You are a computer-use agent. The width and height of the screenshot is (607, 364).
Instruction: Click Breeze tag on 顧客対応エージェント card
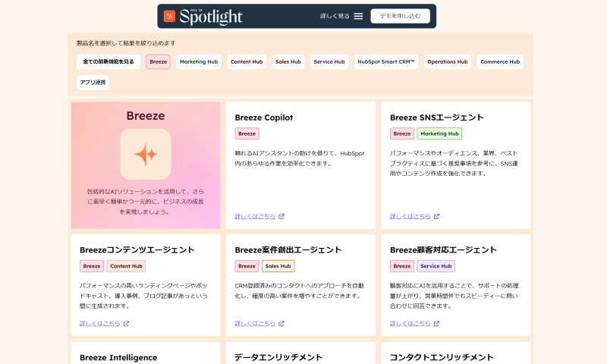(x=402, y=266)
